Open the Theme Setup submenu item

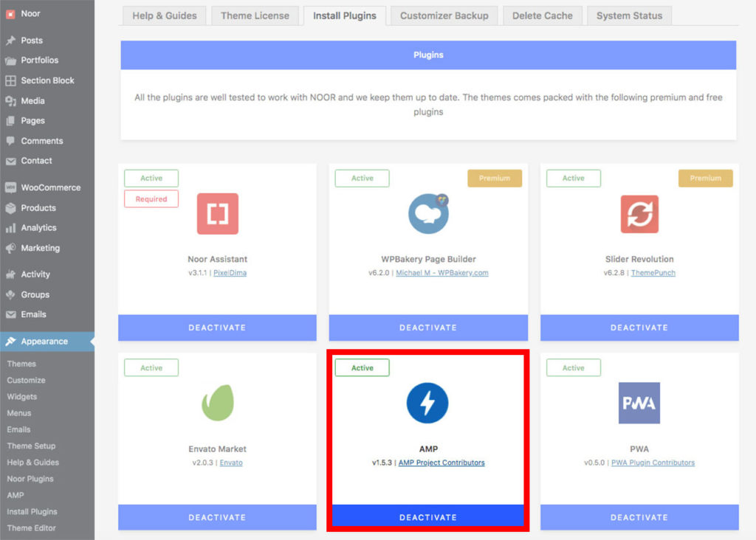click(31, 446)
